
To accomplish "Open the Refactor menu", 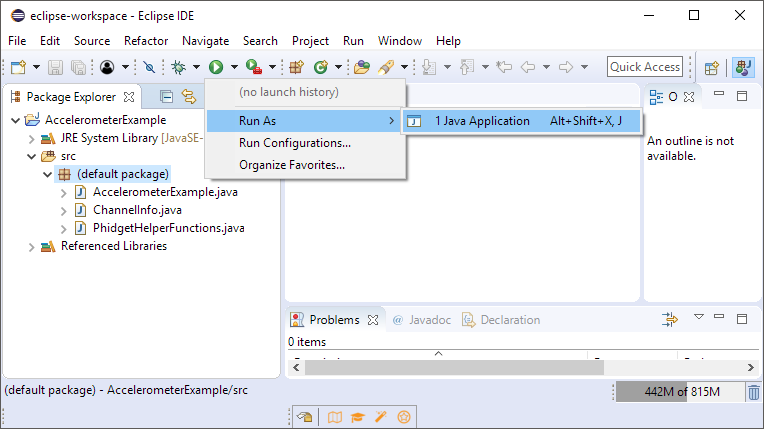I will point(146,41).
